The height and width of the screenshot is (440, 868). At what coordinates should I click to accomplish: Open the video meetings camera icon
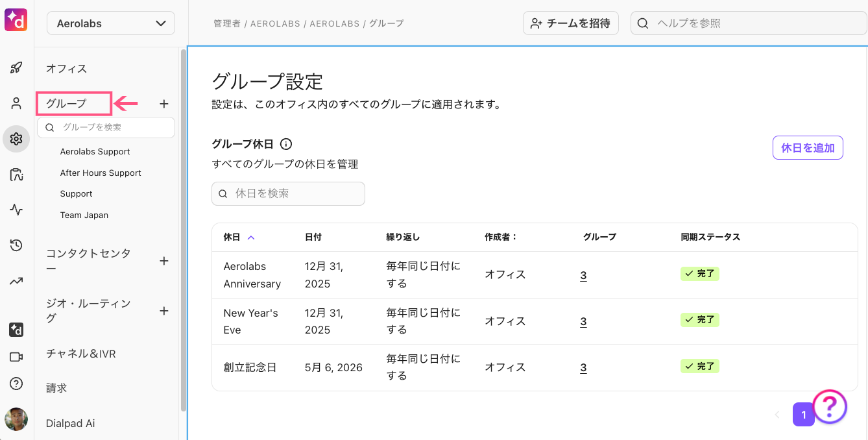[16, 357]
